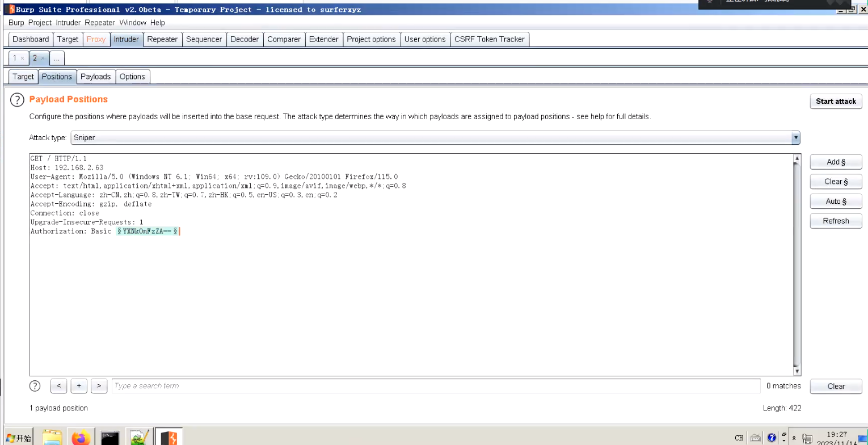Image resolution: width=868 pixels, height=445 pixels.
Task: Go to next search match
Action: (x=99, y=386)
